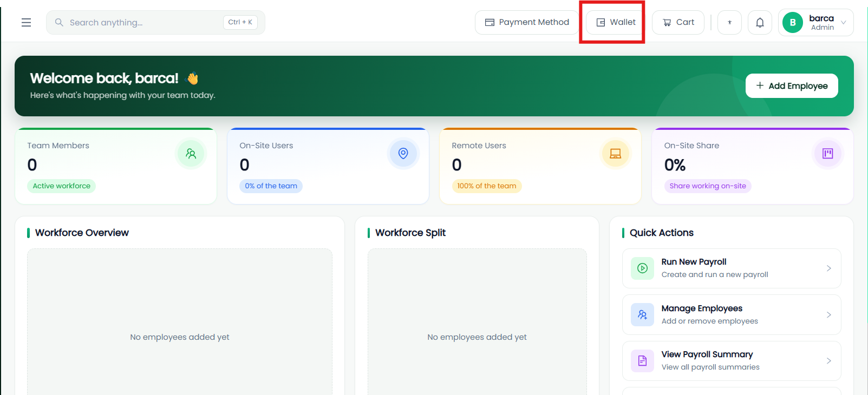The height and width of the screenshot is (395, 868).
Task: Click the Manage Employees people icon
Action: (643, 314)
